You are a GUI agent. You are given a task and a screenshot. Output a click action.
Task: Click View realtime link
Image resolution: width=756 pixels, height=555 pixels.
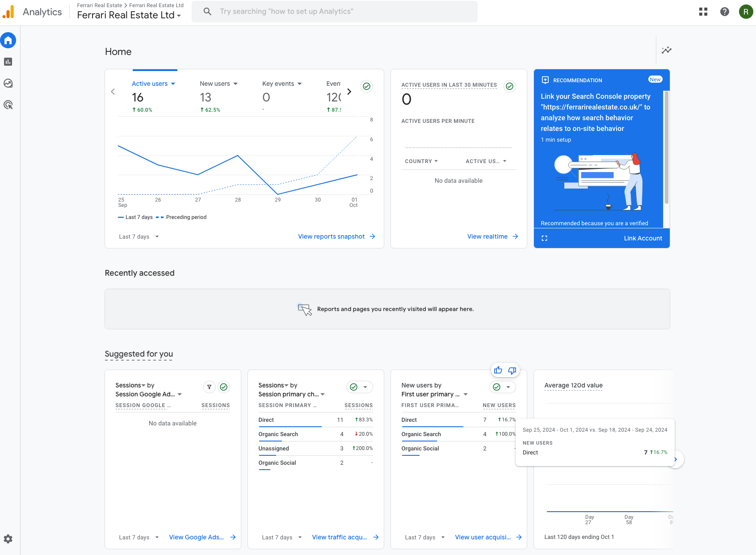pyautogui.click(x=493, y=236)
